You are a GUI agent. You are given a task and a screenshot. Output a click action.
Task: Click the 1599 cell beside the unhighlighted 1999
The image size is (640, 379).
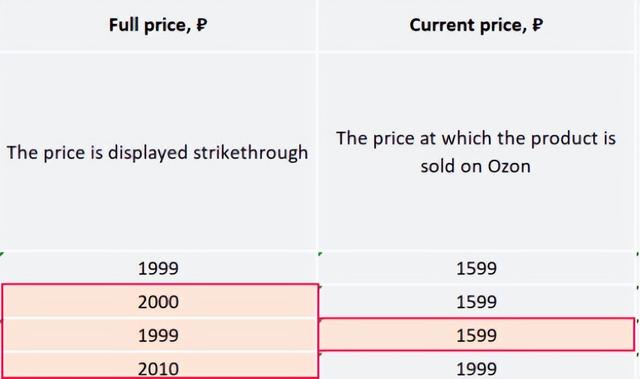[476, 268]
